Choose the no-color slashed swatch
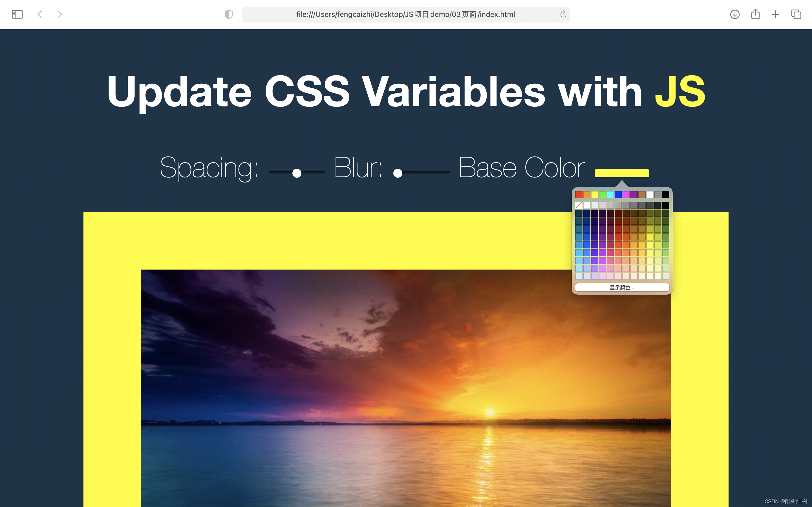The width and height of the screenshot is (812, 507). [x=579, y=205]
